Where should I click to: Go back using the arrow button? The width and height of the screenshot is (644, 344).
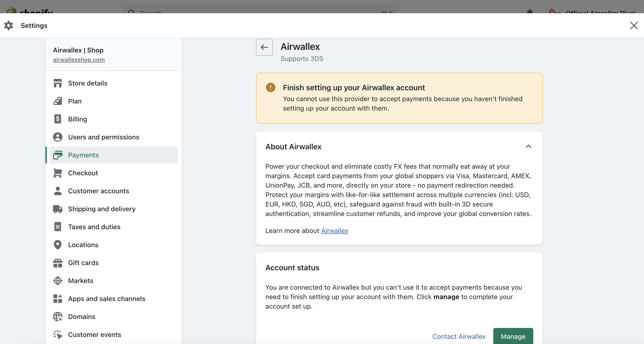pos(264,47)
